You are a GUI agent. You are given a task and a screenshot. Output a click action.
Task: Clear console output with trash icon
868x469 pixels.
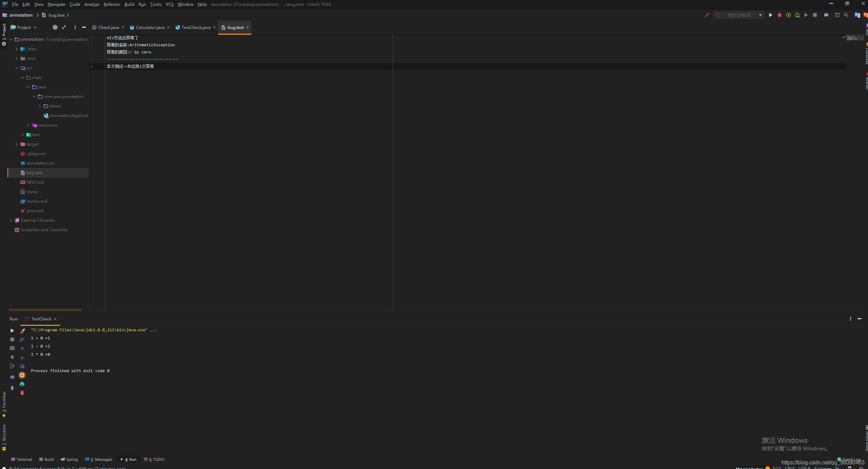[x=22, y=393]
